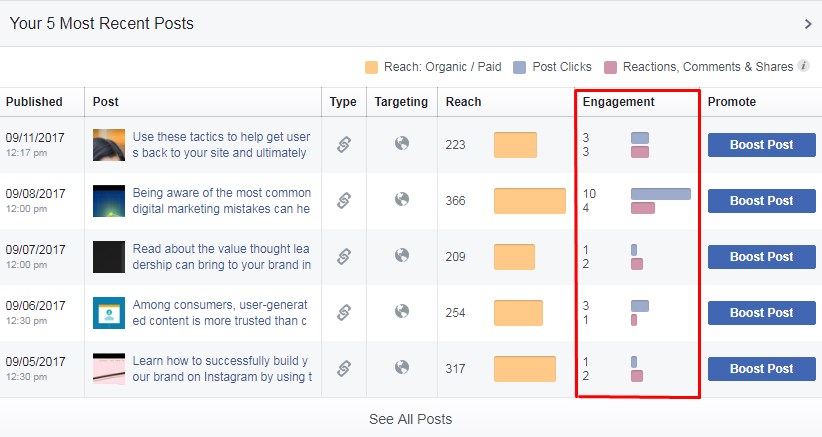The width and height of the screenshot is (822, 437).
Task: Click Promote column header
Action: pyautogui.click(x=732, y=102)
